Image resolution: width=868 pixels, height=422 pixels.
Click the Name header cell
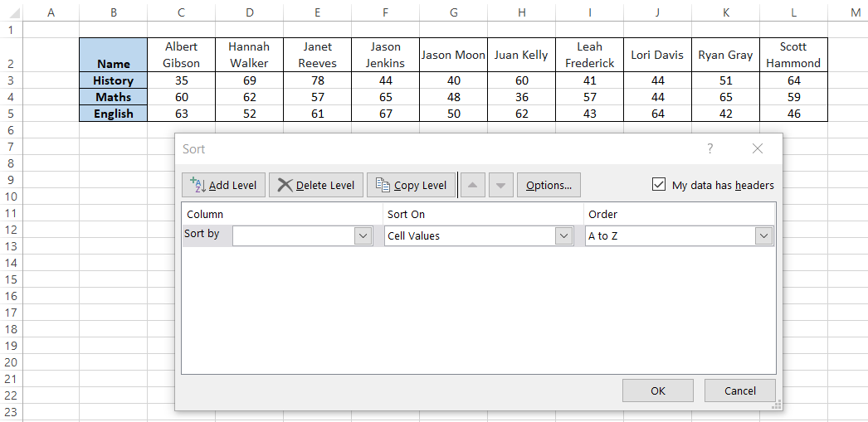pos(113,56)
